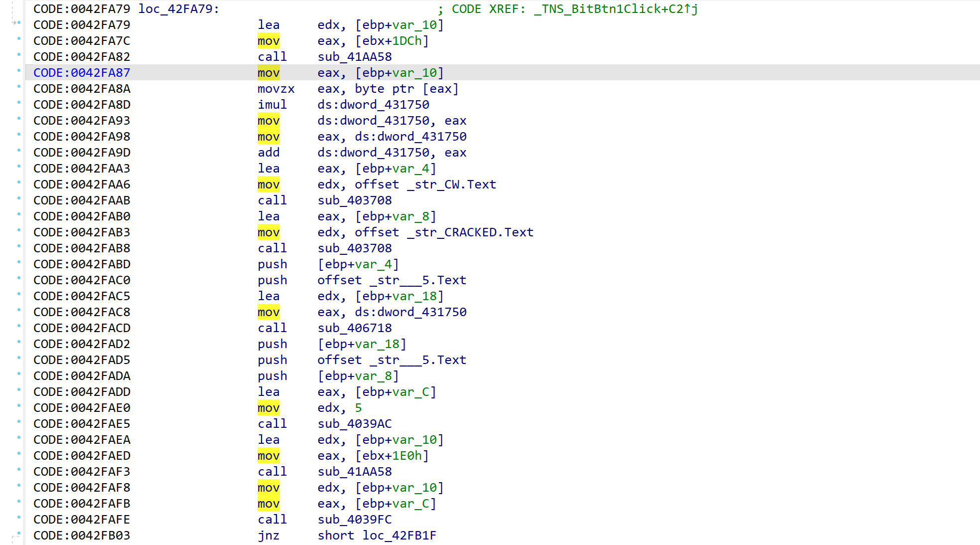Click breakpoint dot beside 0042FAE5
Image resolution: width=980 pixels, height=545 pixels.
[x=19, y=422]
